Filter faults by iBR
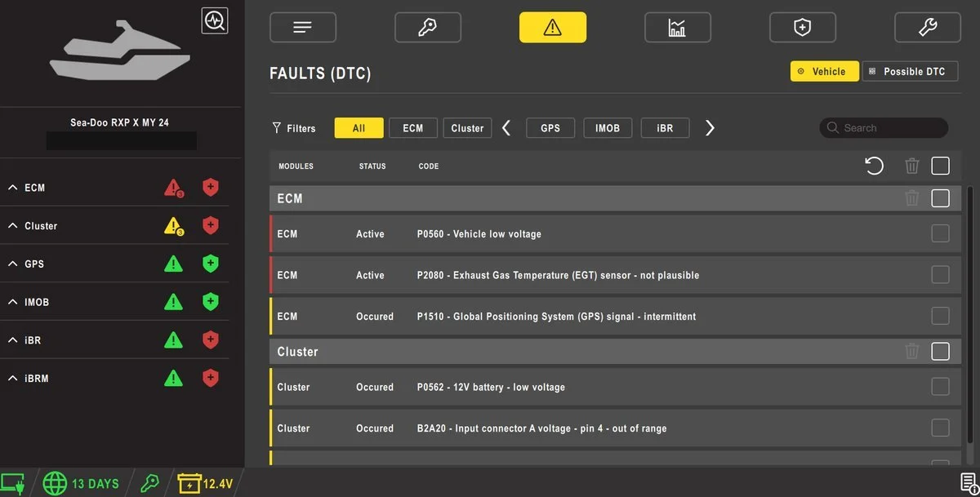Viewport: 980px width, 497px height. point(665,128)
